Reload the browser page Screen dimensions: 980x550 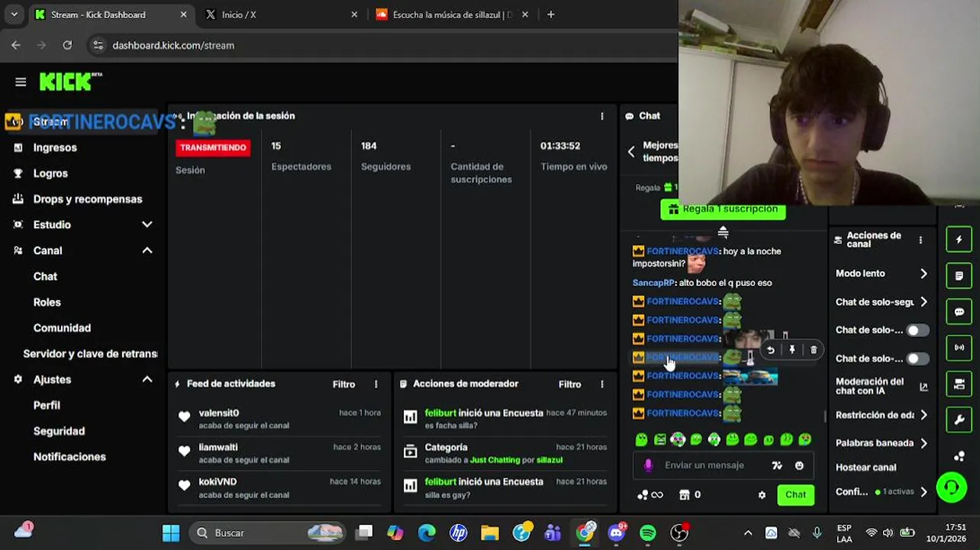[67, 45]
